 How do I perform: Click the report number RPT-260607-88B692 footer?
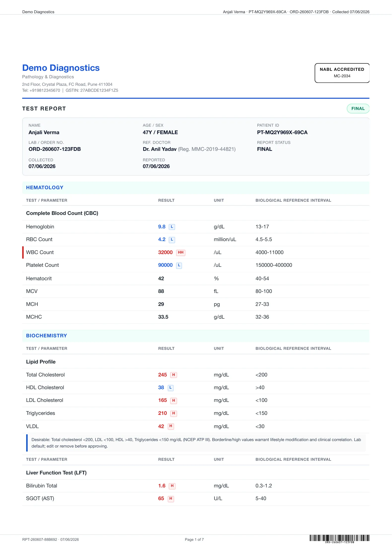pos(40,539)
